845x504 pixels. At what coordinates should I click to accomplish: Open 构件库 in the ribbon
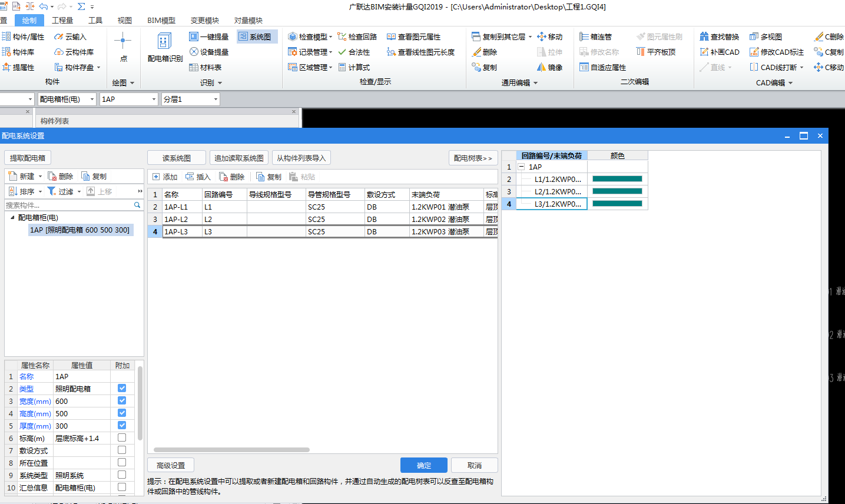point(18,52)
